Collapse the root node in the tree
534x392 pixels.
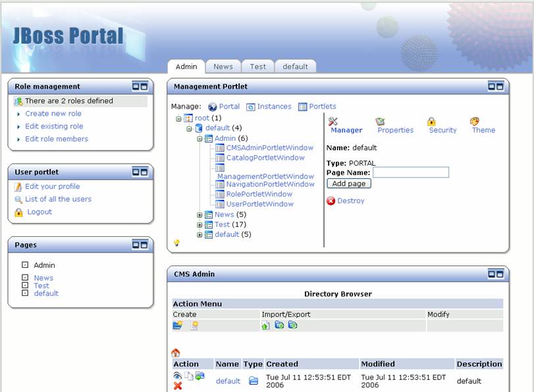178,119
